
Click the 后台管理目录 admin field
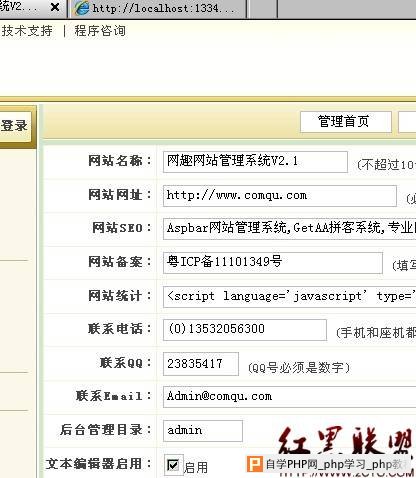pos(203,431)
